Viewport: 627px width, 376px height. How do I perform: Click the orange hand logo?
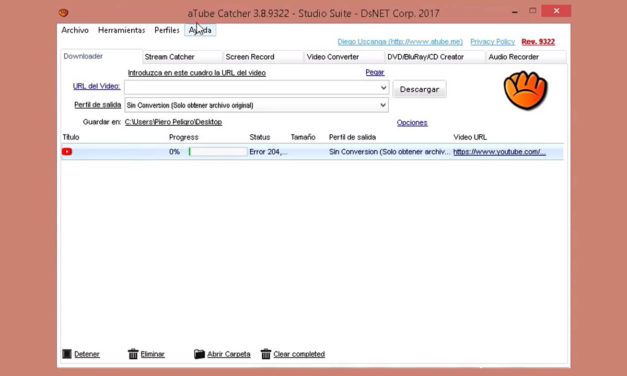(x=525, y=90)
